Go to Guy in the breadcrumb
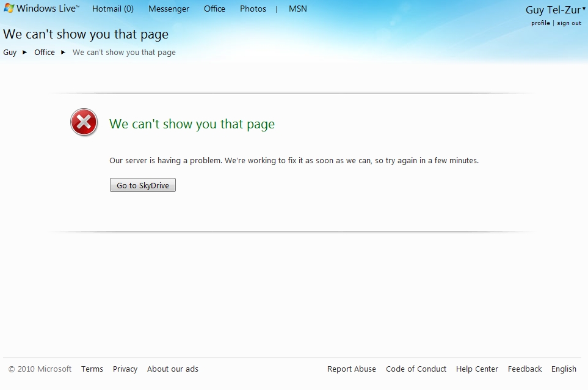Viewport: 588px width, 390px height. pyautogui.click(x=10, y=52)
